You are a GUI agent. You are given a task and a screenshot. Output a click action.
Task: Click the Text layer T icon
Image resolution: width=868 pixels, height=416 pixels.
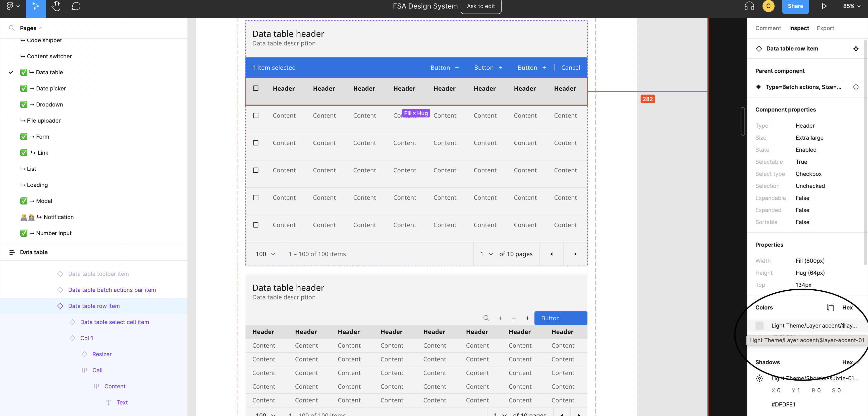108,402
